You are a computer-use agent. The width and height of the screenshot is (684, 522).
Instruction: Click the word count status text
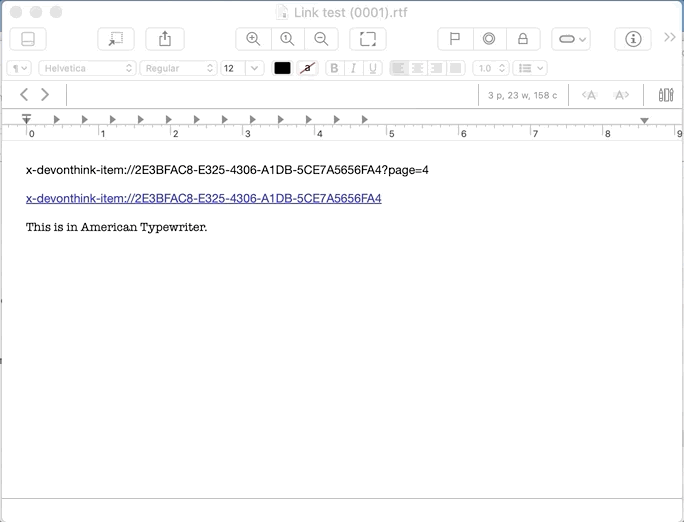(x=522, y=96)
